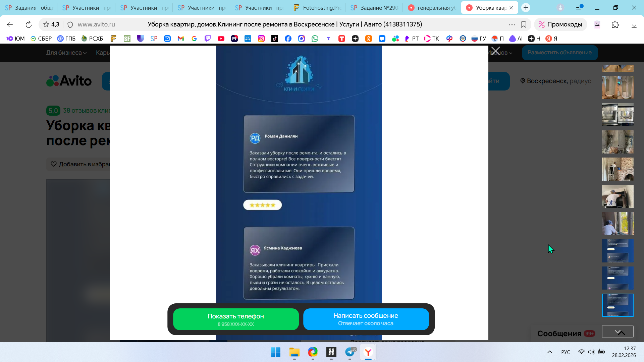Switch to the Задание №290 tab

tap(374, 7)
